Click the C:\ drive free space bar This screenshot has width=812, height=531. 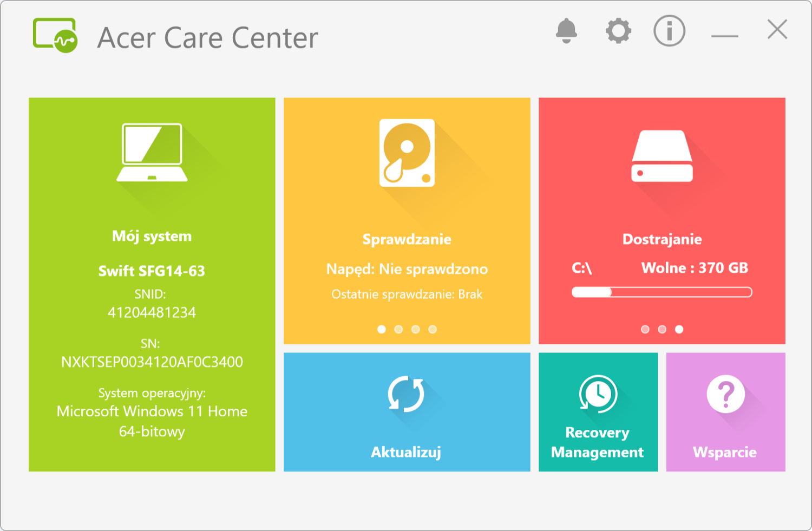click(662, 292)
